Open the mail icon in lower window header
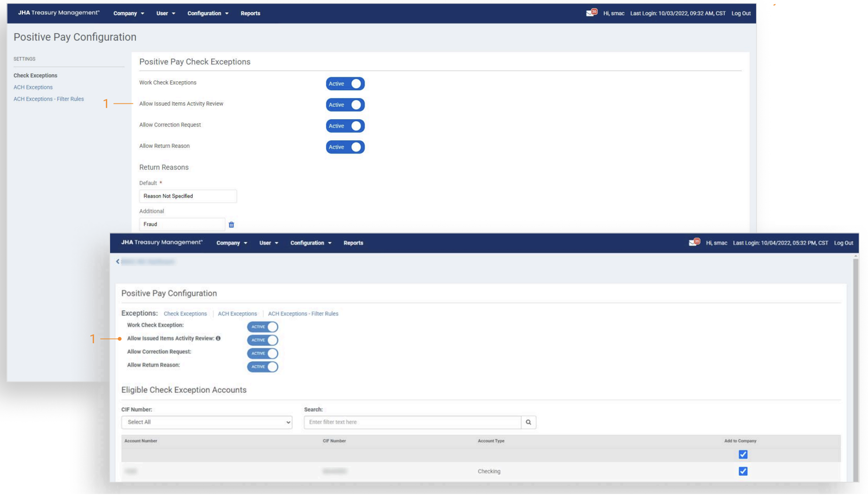This screenshot has width=868, height=500. click(x=693, y=243)
